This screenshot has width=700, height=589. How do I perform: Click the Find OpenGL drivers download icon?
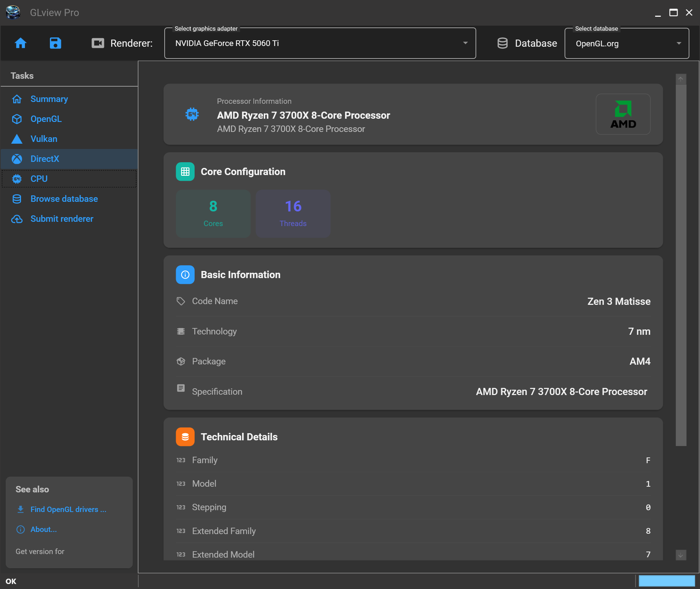21,509
